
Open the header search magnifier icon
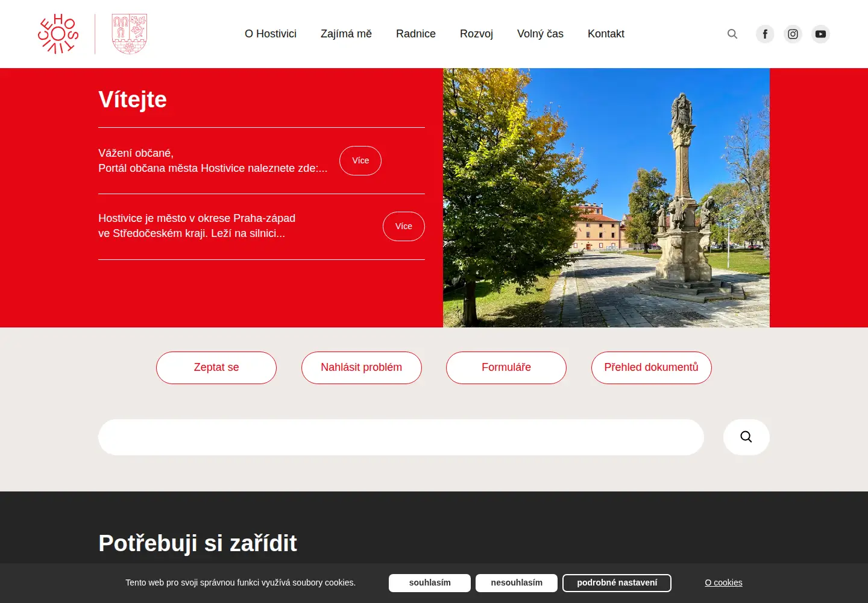[732, 34]
